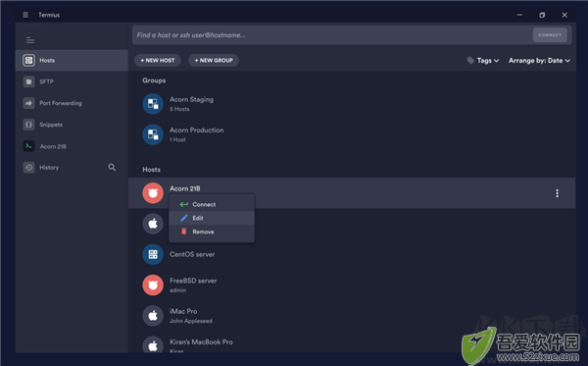Screen dimensions: 588x366
Task: Click the CentOS server icon
Action: pyautogui.click(x=153, y=254)
